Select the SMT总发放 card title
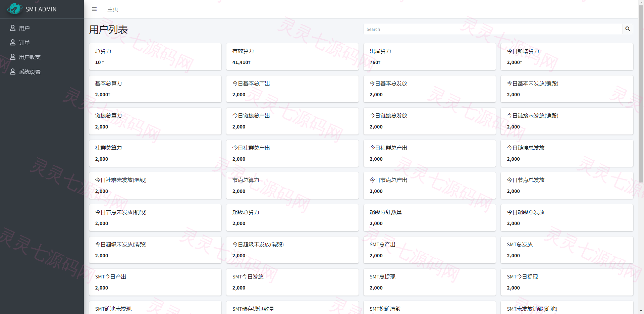Viewport: 644px width, 314px height. [520, 244]
